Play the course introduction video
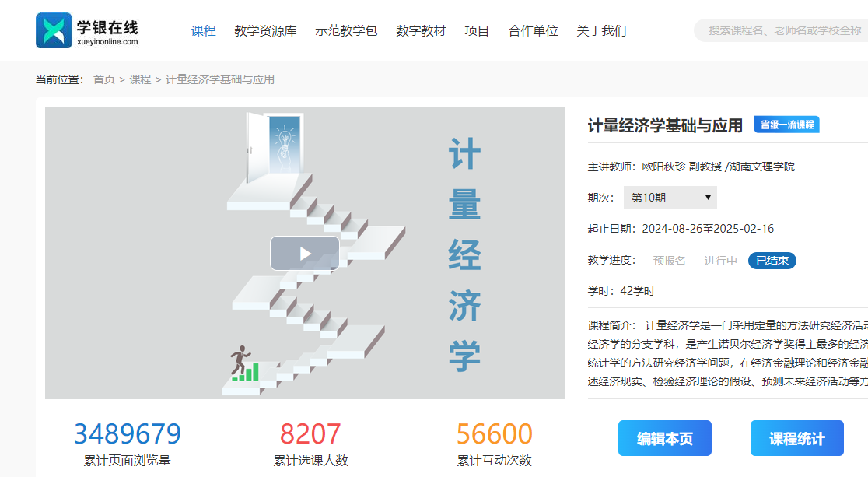Image resolution: width=868 pixels, height=477 pixels. click(x=304, y=253)
